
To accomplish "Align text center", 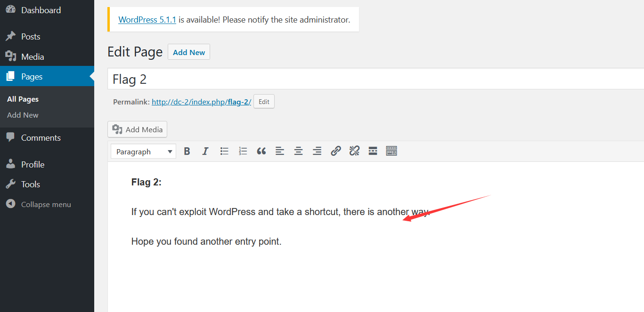I will 298,151.
